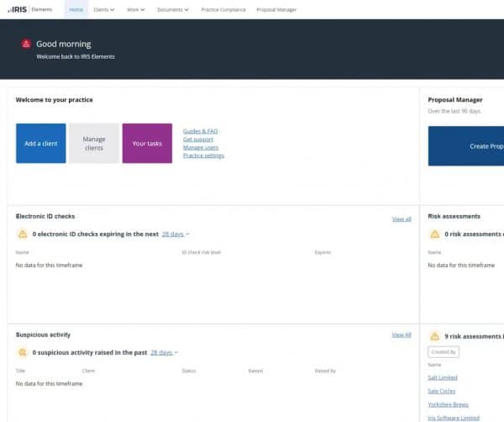Click the red user avatar icon

pos(26,44)
